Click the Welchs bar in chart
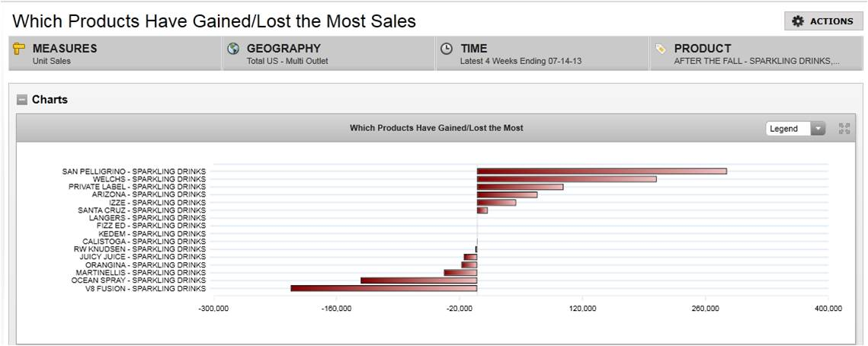 (566, 179)
